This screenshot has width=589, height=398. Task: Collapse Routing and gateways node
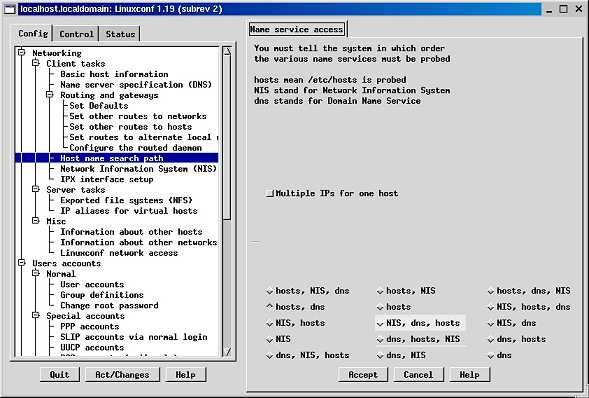[x=50, y=95]
